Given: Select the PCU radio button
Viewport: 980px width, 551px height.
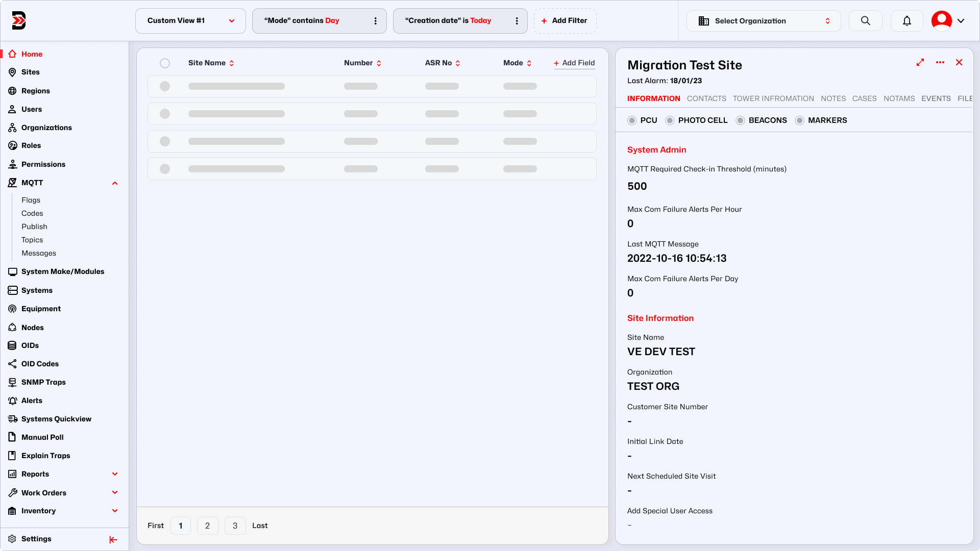Looking at the screenshot, I should 632,120.
